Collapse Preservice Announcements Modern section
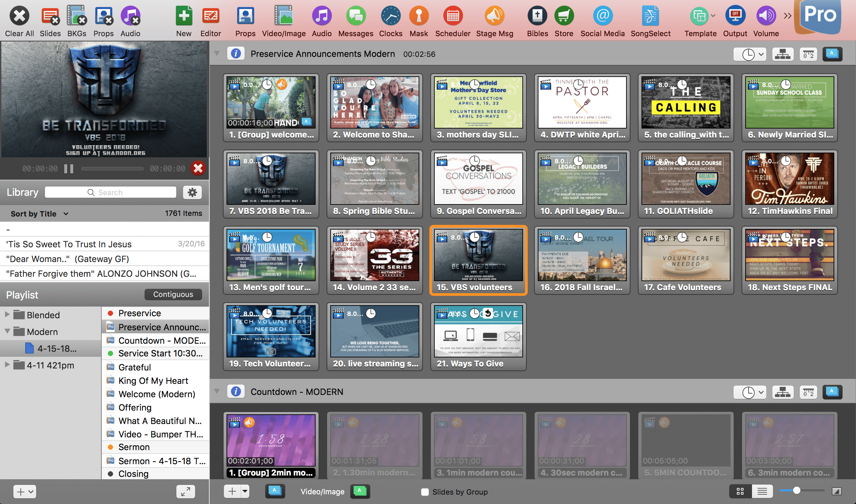 [x=217, y=54]
